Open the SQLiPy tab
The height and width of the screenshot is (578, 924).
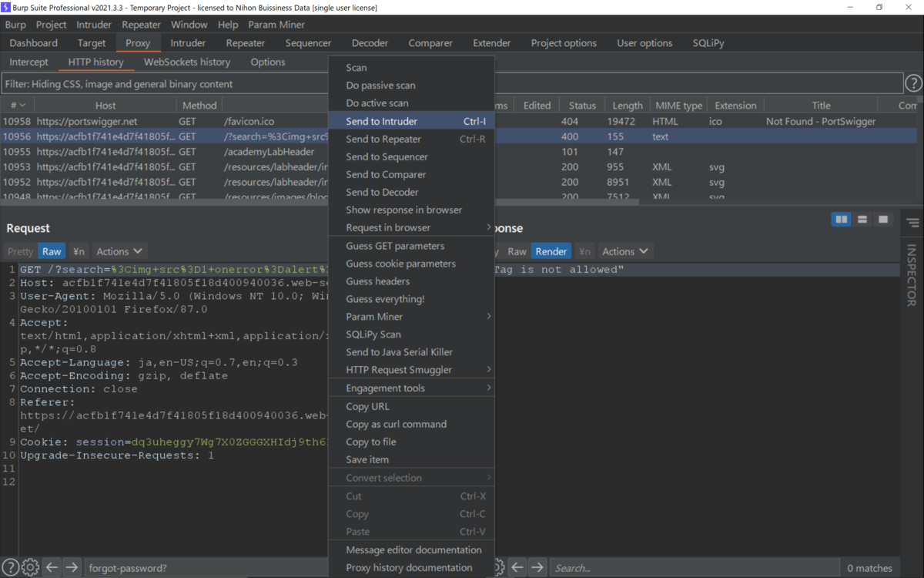[x=708, y=43]
